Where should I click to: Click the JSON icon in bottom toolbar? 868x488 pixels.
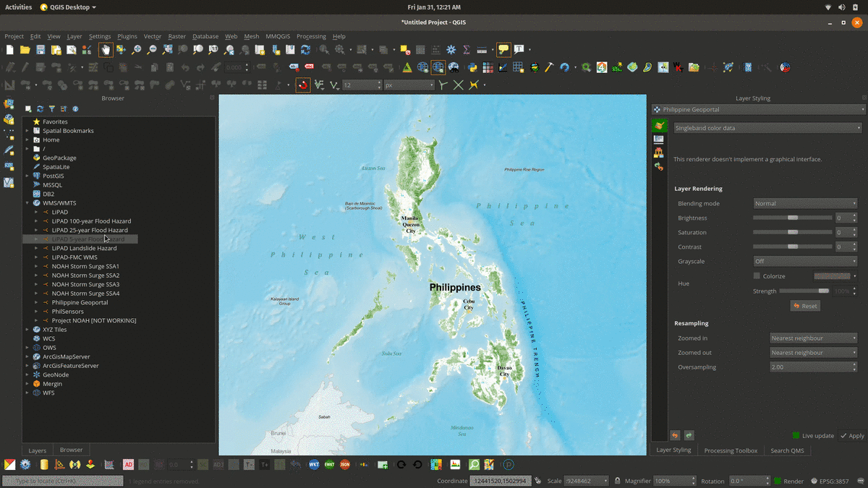click(x=345, y=465)
